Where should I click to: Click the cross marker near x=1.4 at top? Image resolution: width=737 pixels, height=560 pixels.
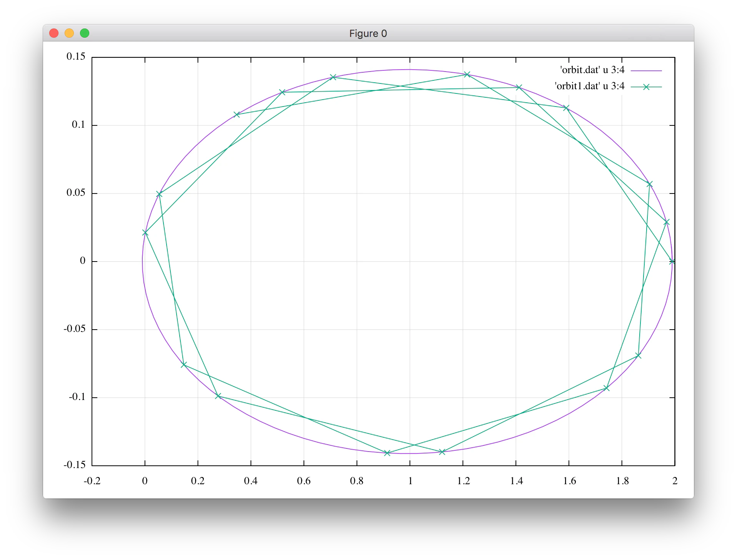coord(519,88)
